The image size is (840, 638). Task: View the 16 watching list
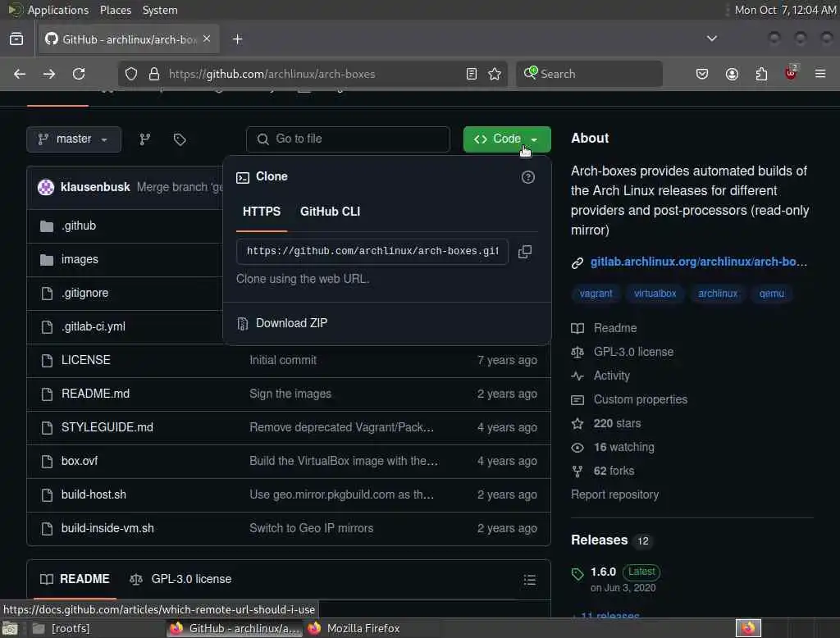(x=623, y=447)
